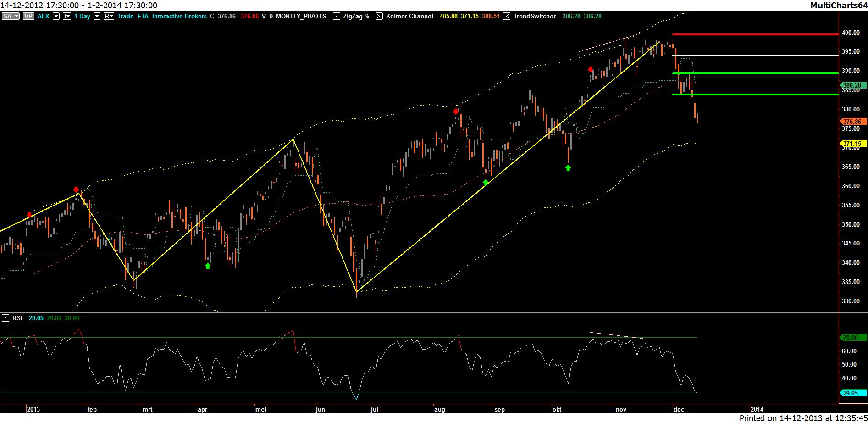This screenshot has width=868, height=423.
Task: Toggle the ZigZag % indicator checkbox
Action: pos(337,16)
